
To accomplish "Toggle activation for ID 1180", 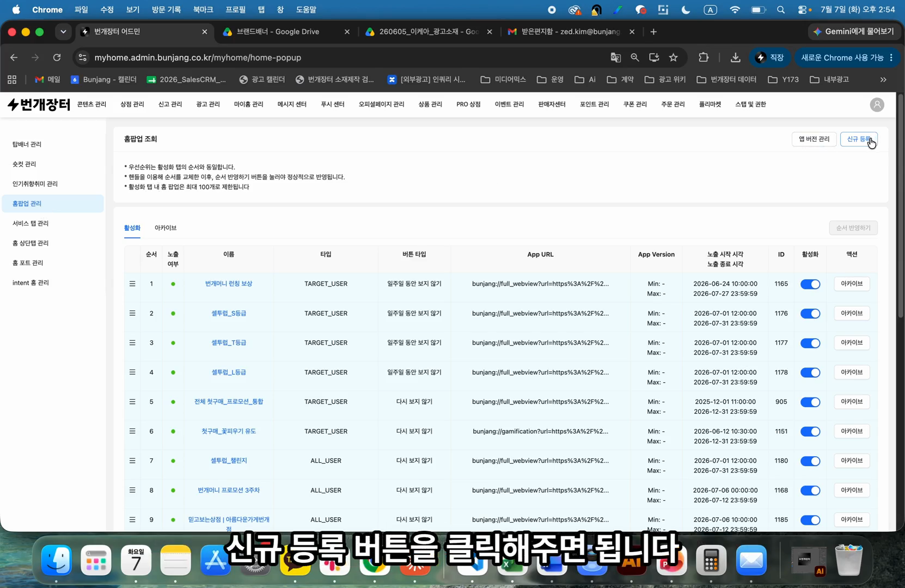I will coord(810,461).
